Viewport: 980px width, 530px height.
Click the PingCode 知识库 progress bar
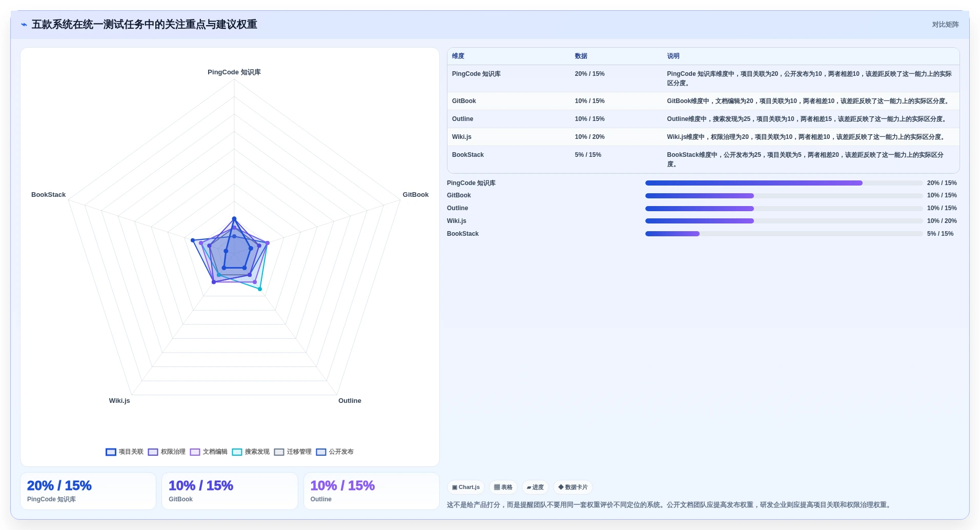pos(784,183)
